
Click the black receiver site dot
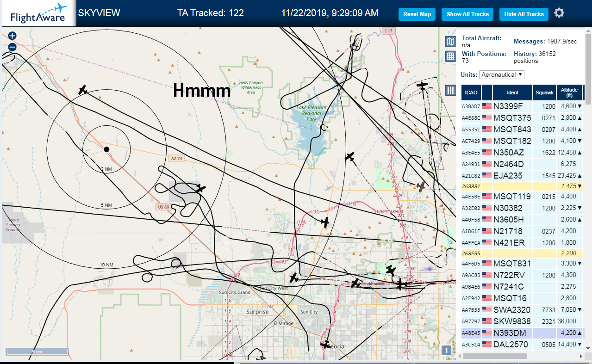click(106, 149)
